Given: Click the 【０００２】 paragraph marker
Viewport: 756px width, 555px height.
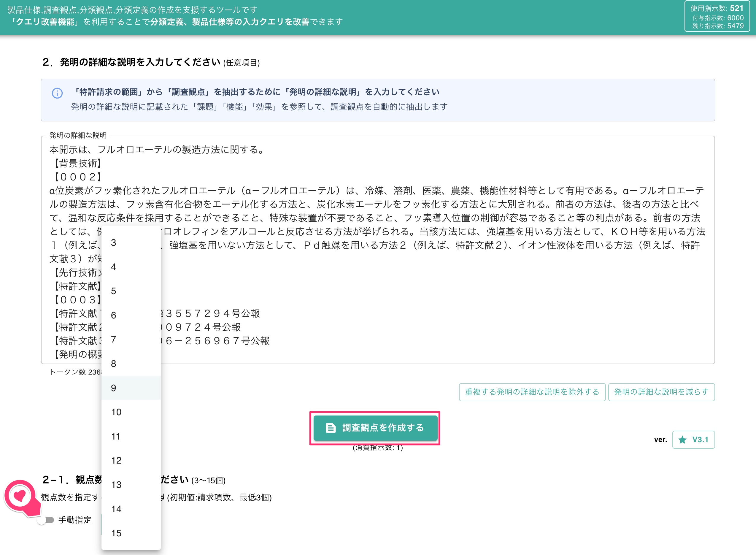Looking at the screenshot, I should [77, 177].
